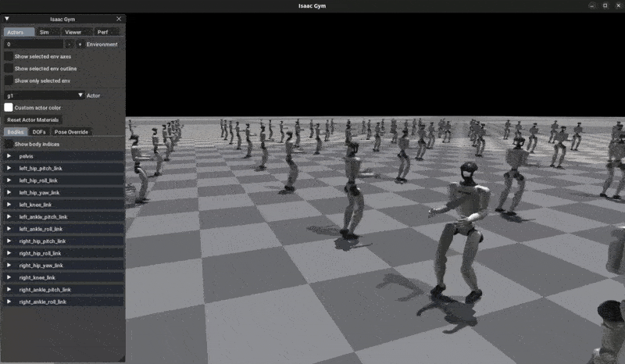Check Show only selected env
Screen dimensions: 625x364
[x=9, y=80]
